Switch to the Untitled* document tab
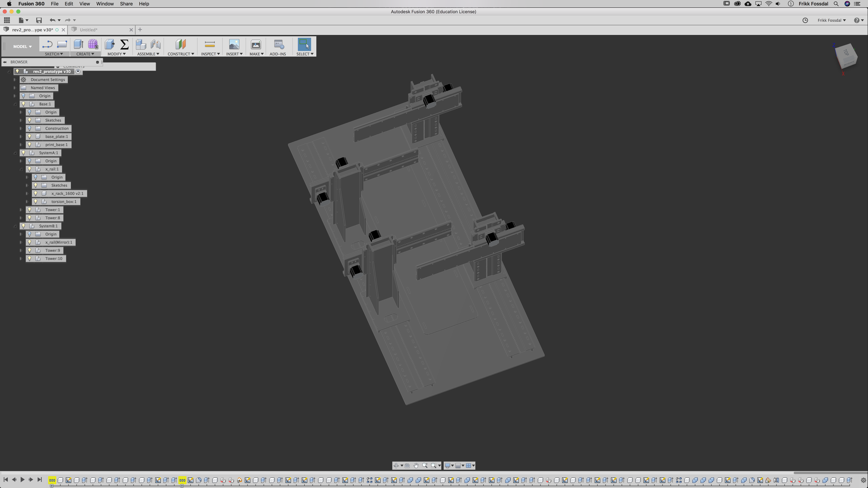Viewport: 868px width, 488px height. [x=89, y=30]
